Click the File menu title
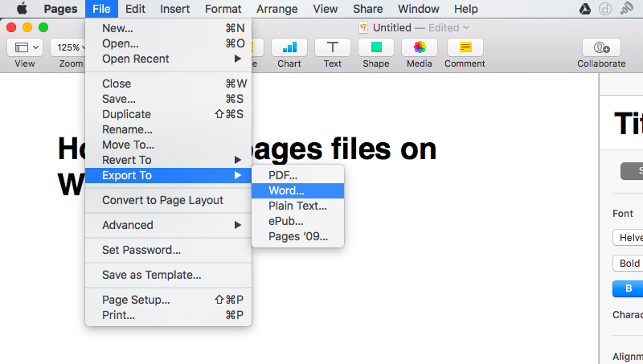 click(x=101, y=9)
